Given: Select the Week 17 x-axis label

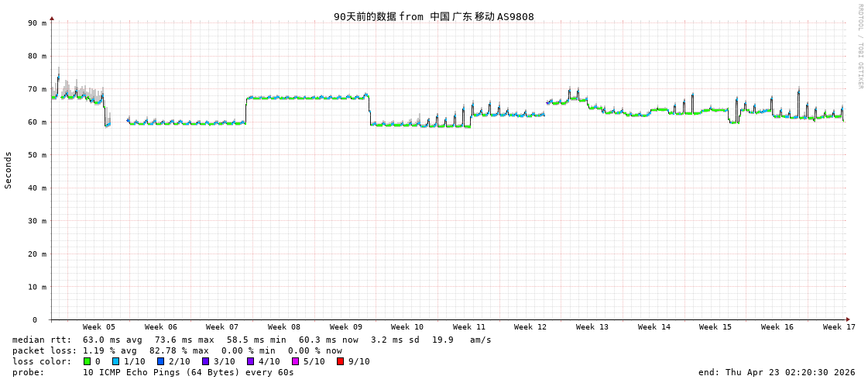Looking at the screenshot, I should (x=839, y=327).
